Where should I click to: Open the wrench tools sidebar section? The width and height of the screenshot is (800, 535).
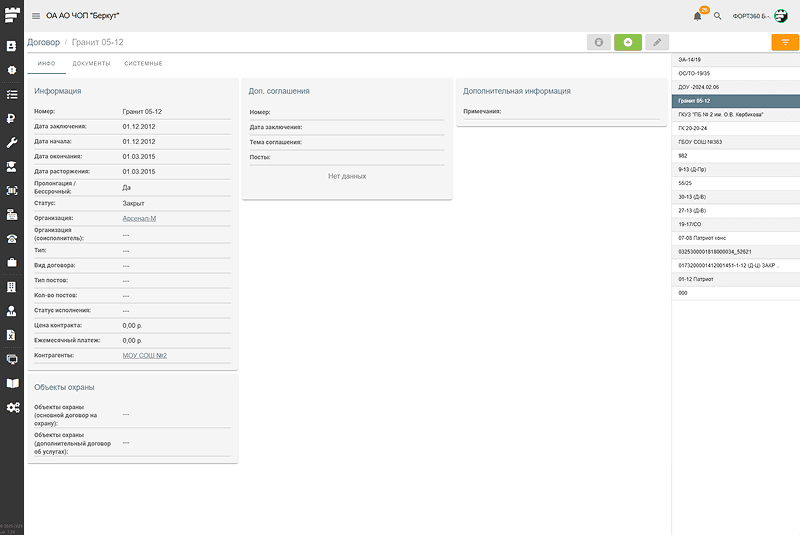click(x=12, y=142)
